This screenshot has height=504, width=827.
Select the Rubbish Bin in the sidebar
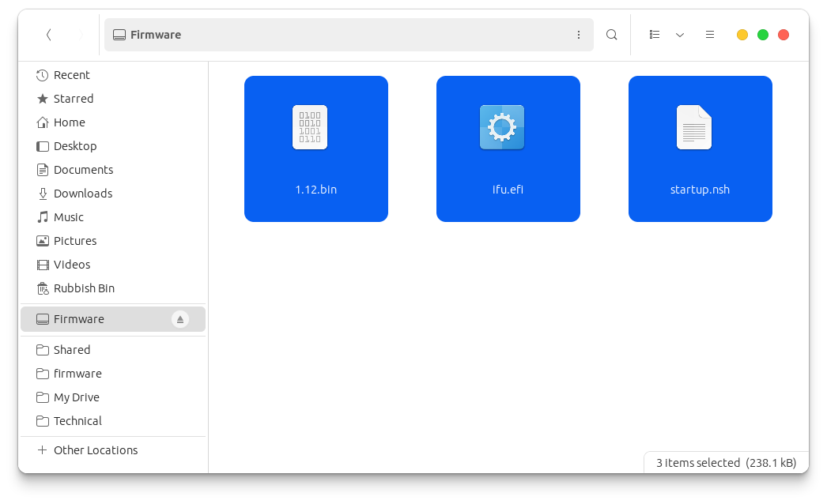point(84,288)
